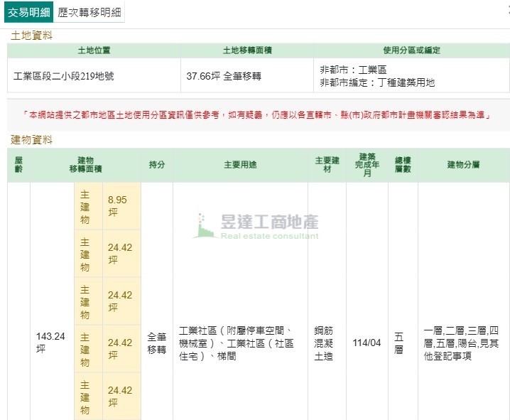Image resolution: width=510 pixels, height=420 pixels.
Task: Click the 37.66坪 全筆移轉 cell
Action: pyautogui.click(x=223, y=76)
